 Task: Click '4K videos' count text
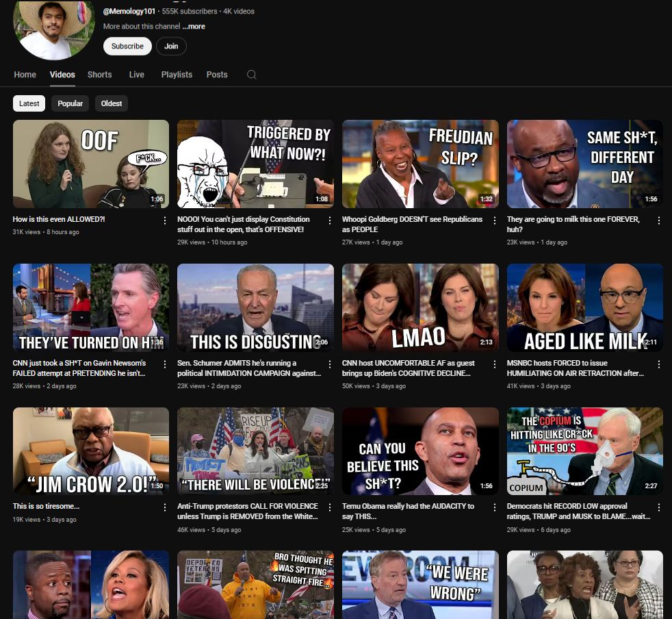point(239,11)
